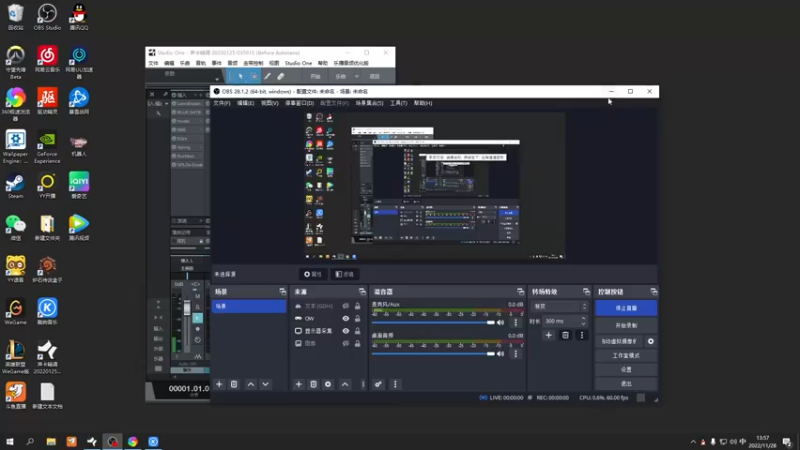The height and width of the screenshot is (450, 800).
Task: Open source properties gear in Sources toolbar
Action: [328, 384]
